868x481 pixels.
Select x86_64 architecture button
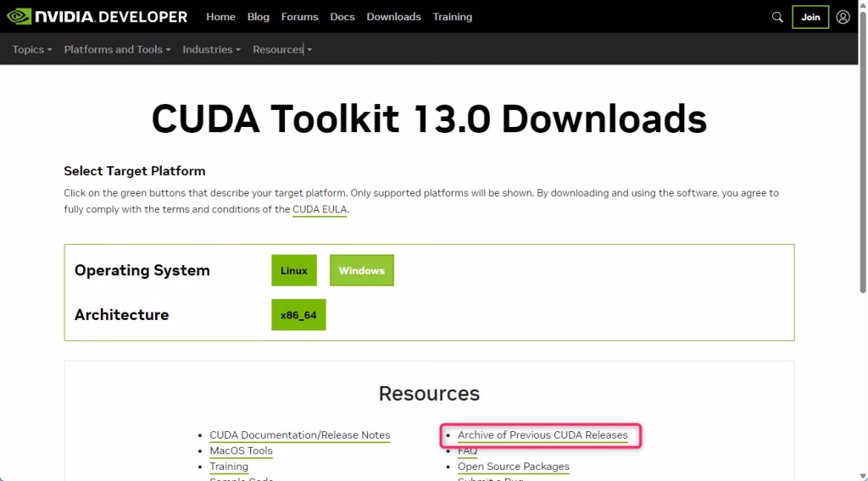(x=298, y=314)
